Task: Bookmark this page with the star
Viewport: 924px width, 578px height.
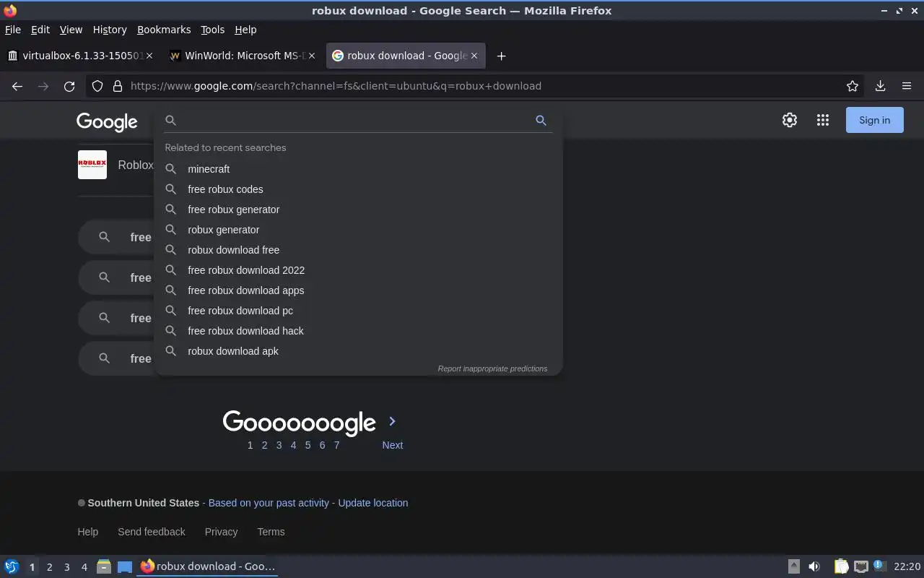Action: (x=853, y=86)
